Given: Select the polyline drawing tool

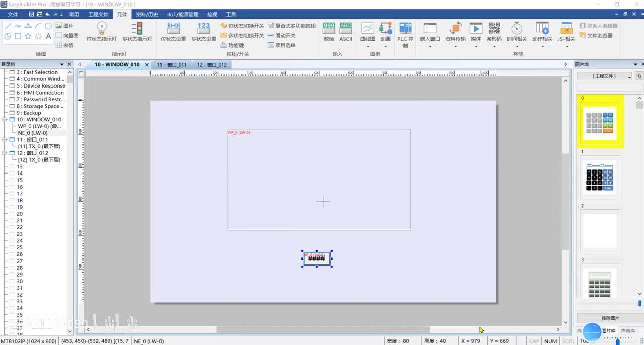Looking at the screenshot, I should [28, 26].
